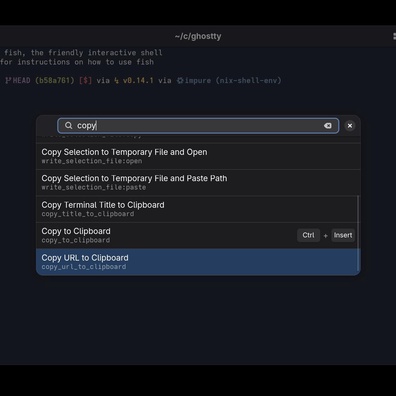Click the Ctrl key badge

(x=308, y=235)
